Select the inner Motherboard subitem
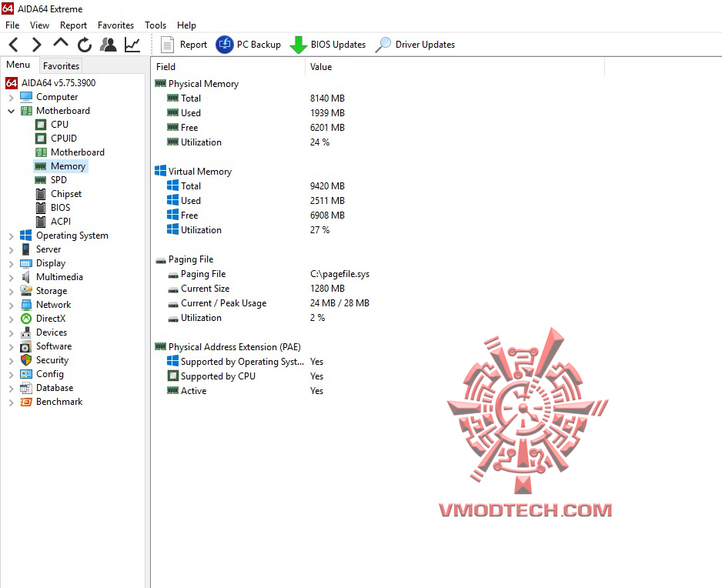Screen dimensions: 722x588 77,152
